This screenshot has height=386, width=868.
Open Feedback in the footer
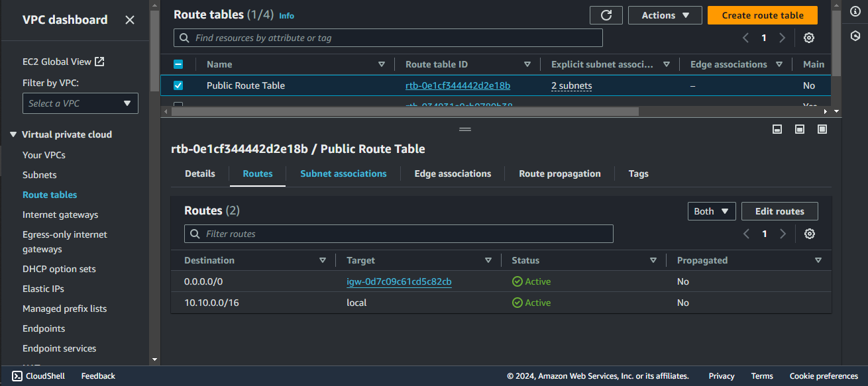pyautogui.click(x=98, y=376)
